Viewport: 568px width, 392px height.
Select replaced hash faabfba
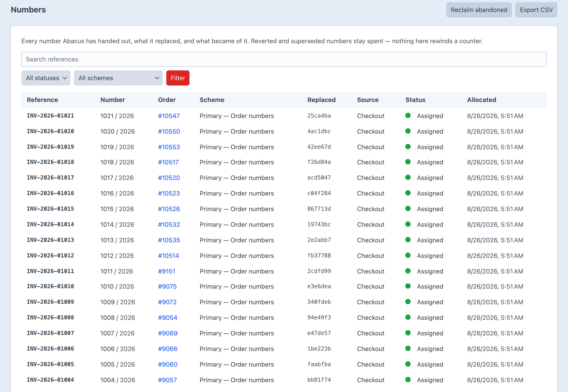[319, 364]
